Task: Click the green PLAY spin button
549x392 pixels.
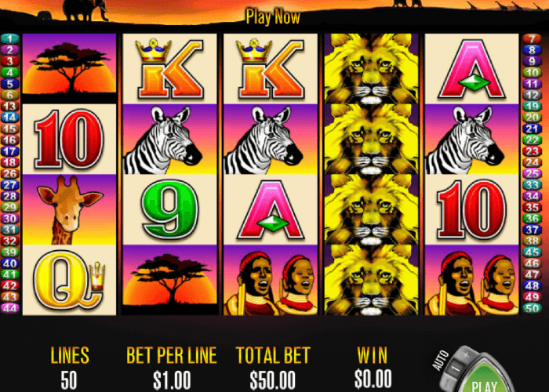Action: coord(485,379)
